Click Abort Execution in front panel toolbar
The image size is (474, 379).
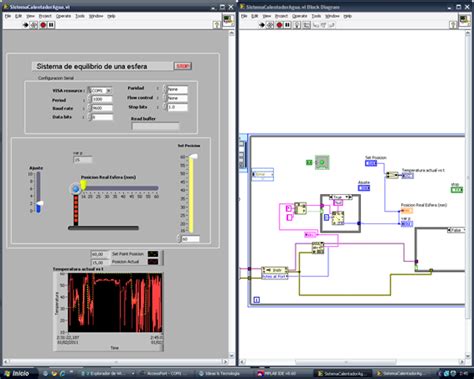click(x=43, y=25)
